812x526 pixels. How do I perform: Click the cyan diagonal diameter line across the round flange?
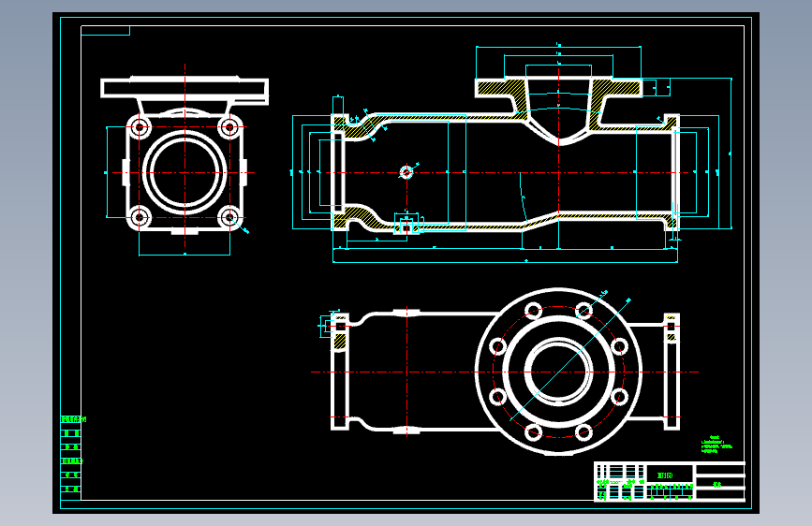569,361
